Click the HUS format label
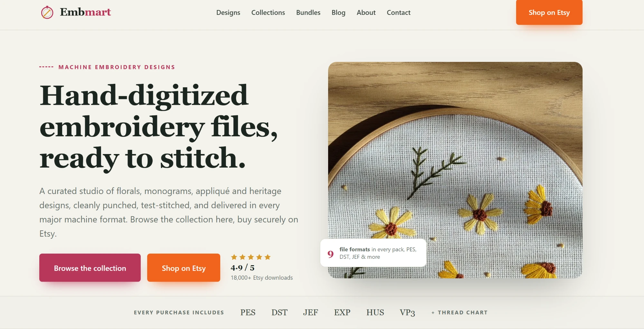 click(375, 313)
